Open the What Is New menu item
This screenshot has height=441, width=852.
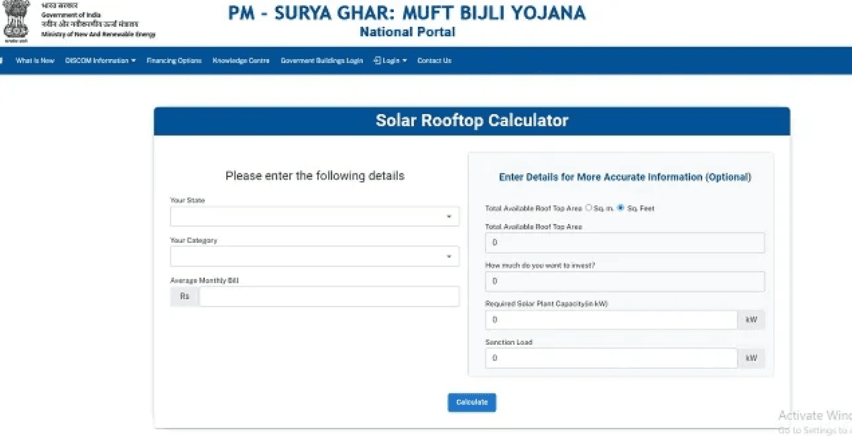click(35, 61)
